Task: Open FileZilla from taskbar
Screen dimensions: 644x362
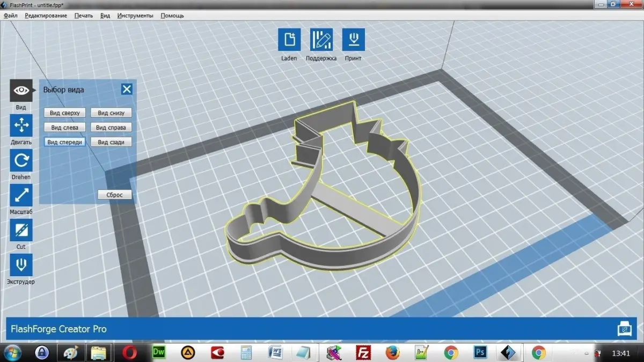Action: 364,352
